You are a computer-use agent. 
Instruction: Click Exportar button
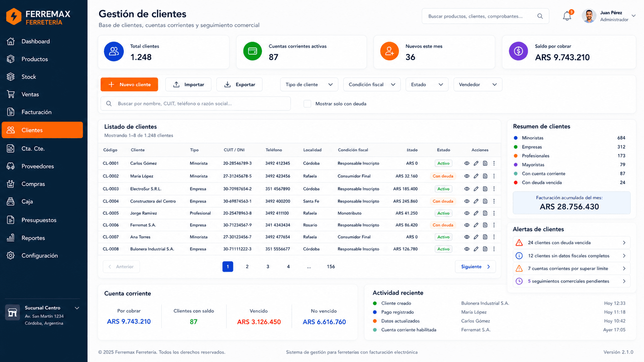tap(239, 85)
